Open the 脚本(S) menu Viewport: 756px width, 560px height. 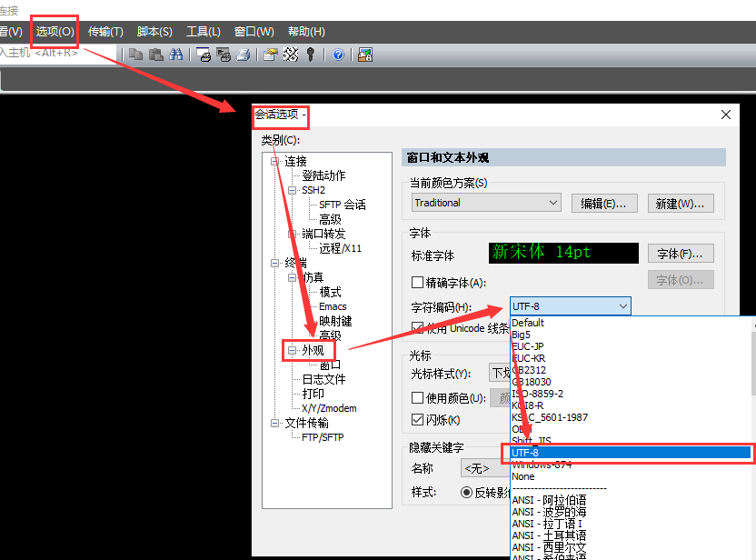click(154, 32)
